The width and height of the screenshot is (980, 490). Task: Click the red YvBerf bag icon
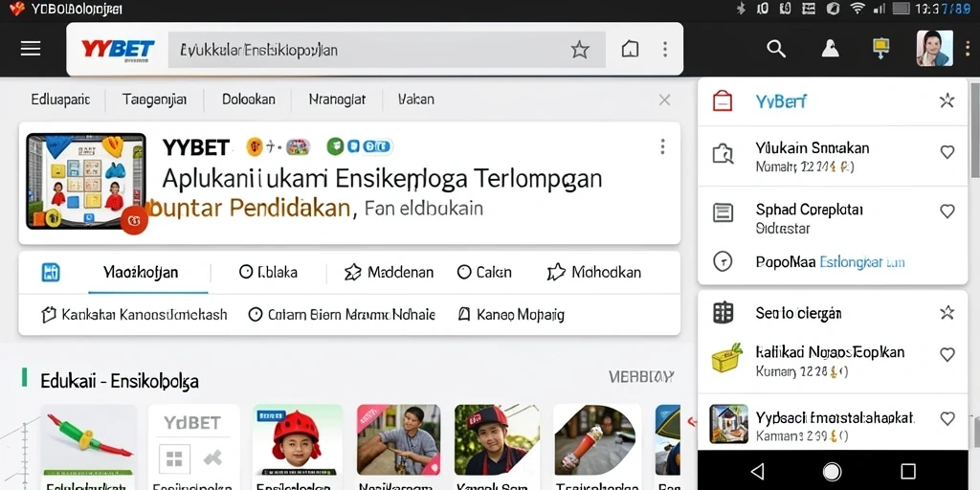pos(723,100)
